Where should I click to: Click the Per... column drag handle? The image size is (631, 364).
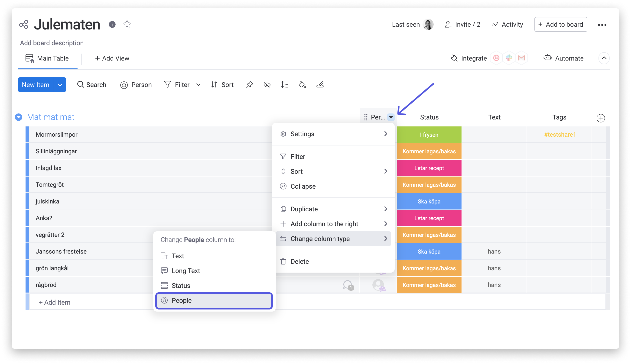tap(366, 117)
